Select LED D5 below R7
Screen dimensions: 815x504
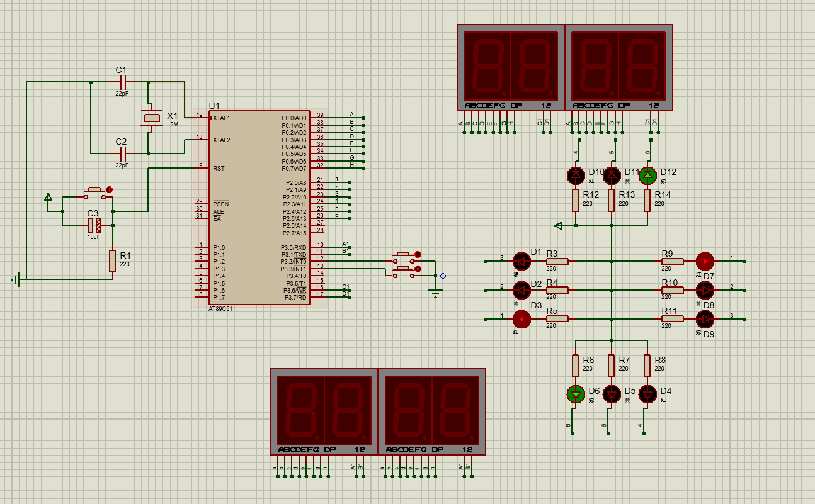click(612, 395)
